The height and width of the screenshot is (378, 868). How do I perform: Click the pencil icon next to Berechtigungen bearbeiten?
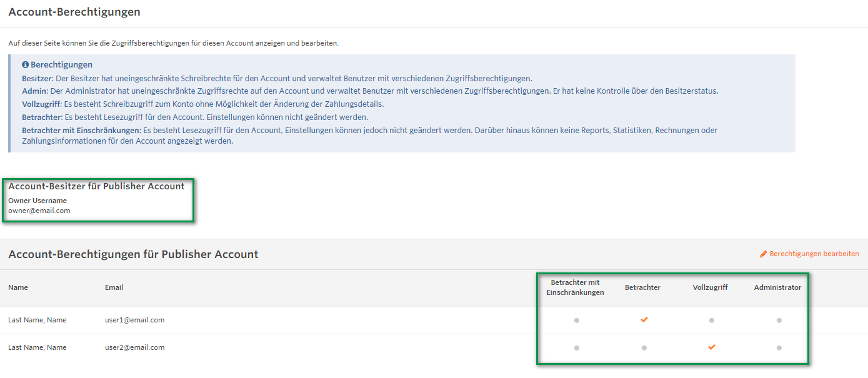[x=763, y=254]
